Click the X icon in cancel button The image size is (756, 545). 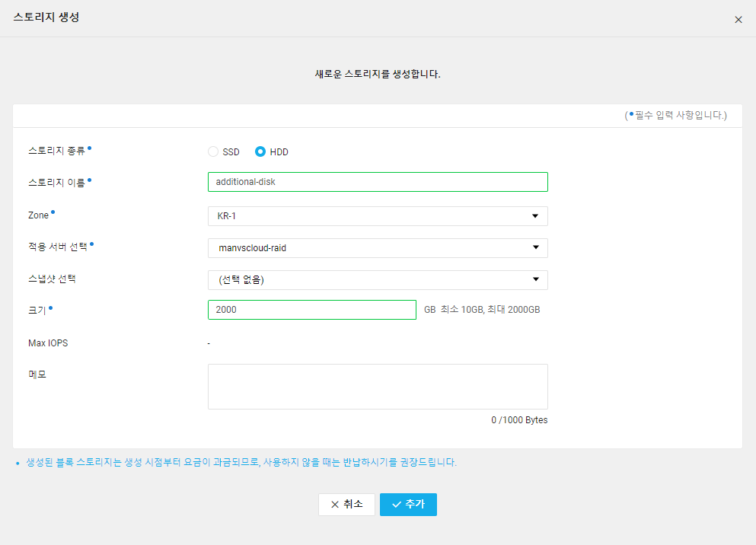pos(335,505)
